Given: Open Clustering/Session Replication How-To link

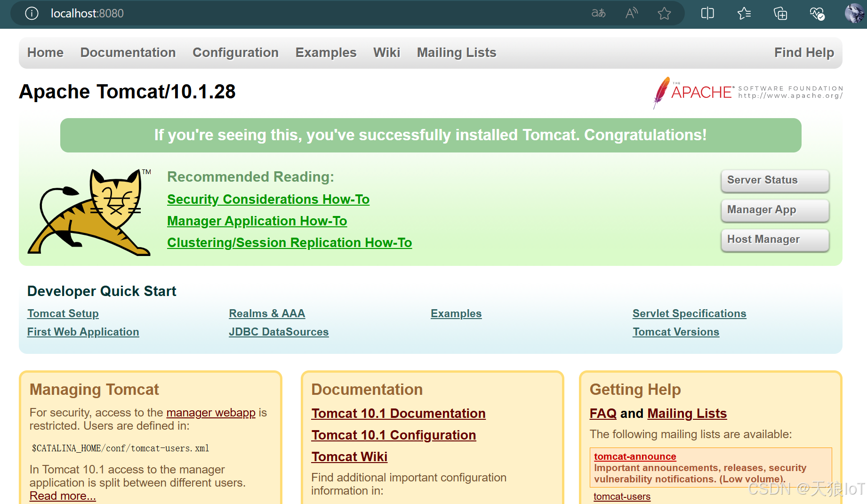Looking at the screenshot, I should tap(289, 243).
